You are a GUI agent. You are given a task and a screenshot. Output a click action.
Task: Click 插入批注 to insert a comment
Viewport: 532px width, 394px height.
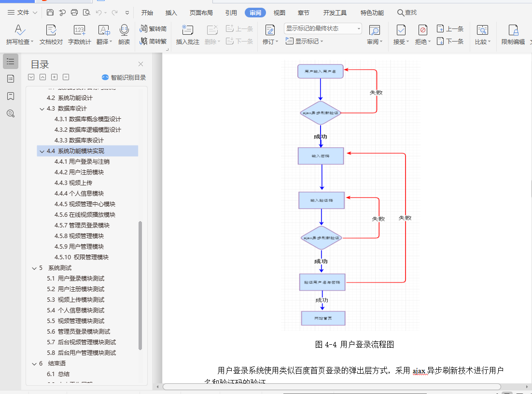[x=188, y=35]
